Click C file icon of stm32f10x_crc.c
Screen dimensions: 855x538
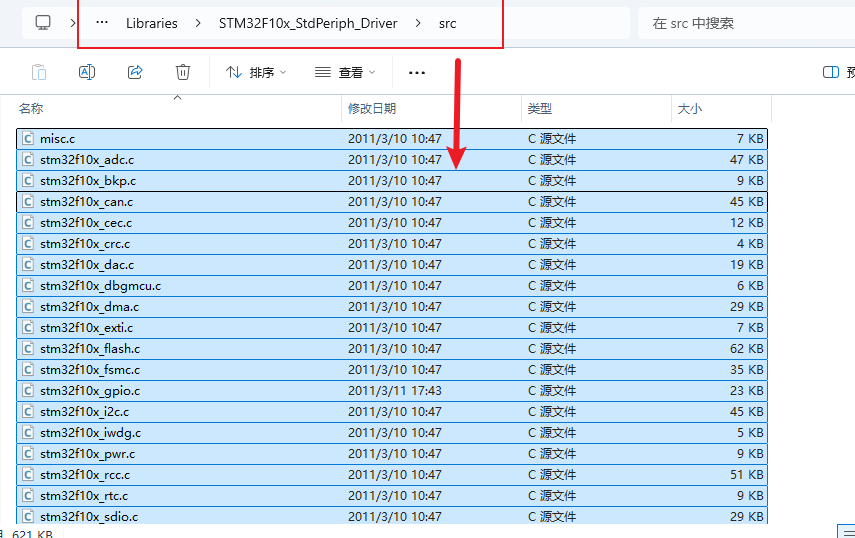pyautogui.click(x=28, y=244)
